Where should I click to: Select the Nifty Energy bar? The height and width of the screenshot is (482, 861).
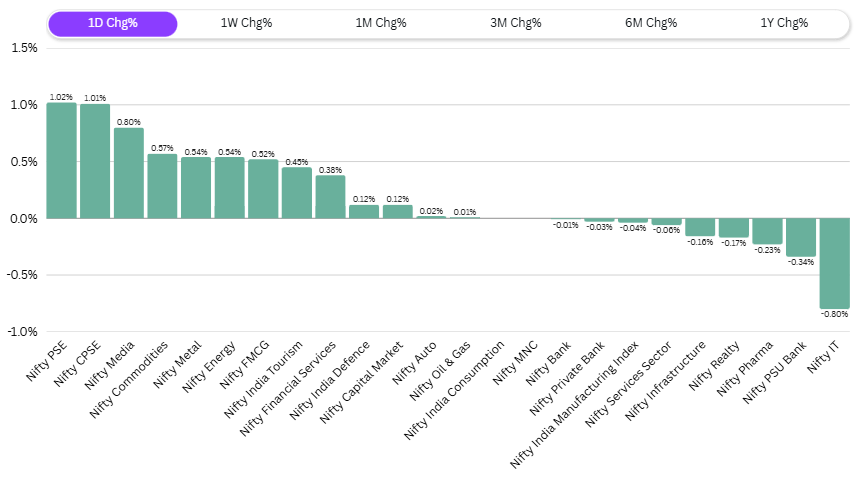click(230, 188)
